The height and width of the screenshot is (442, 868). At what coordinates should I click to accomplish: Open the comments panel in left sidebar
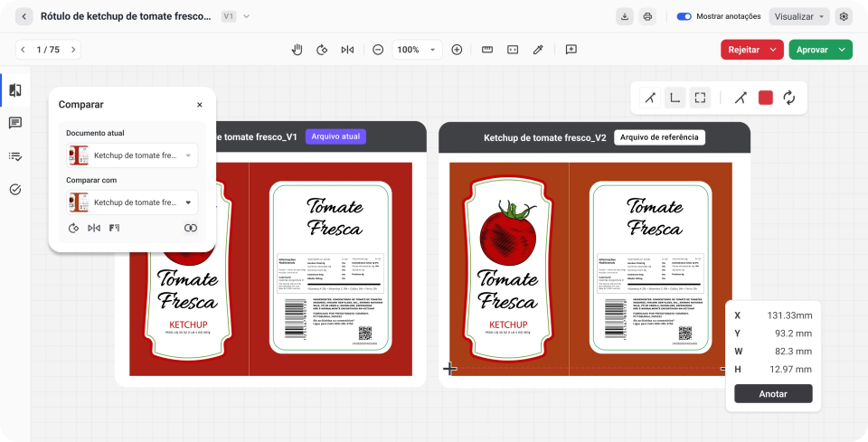[15, 123]
